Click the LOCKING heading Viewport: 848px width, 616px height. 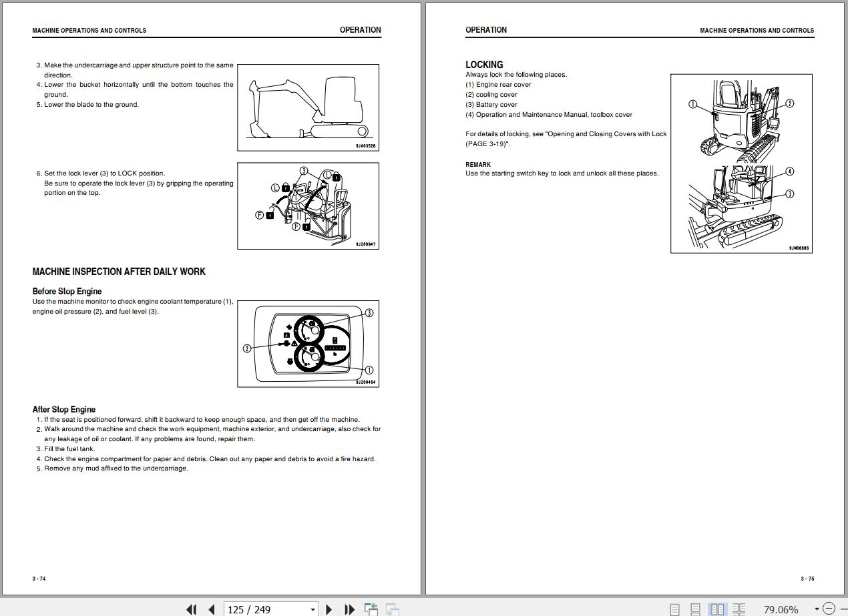[x=484, y=65]
